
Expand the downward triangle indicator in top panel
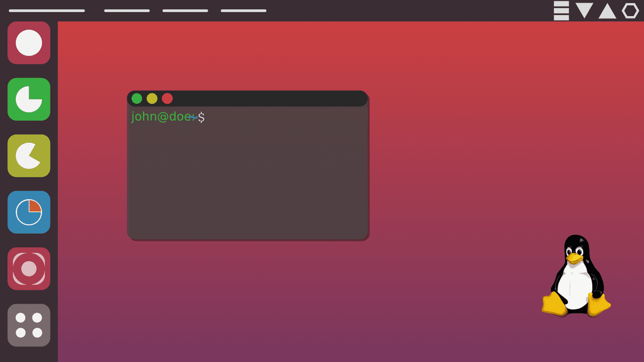click(x=584, y=11)
